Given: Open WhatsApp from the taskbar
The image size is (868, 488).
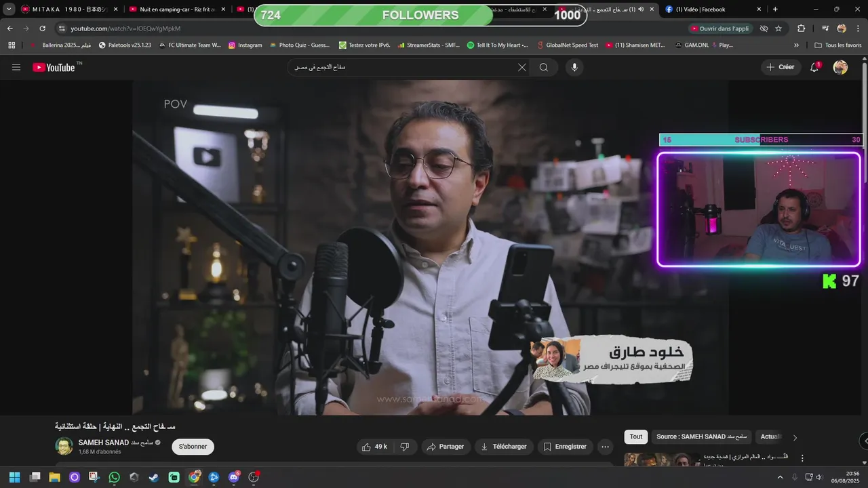Looking at the screenshot, I should tap(114, 477).
